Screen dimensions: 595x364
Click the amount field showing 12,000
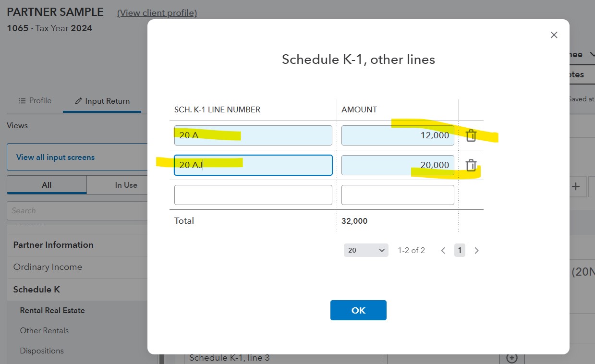397,135
